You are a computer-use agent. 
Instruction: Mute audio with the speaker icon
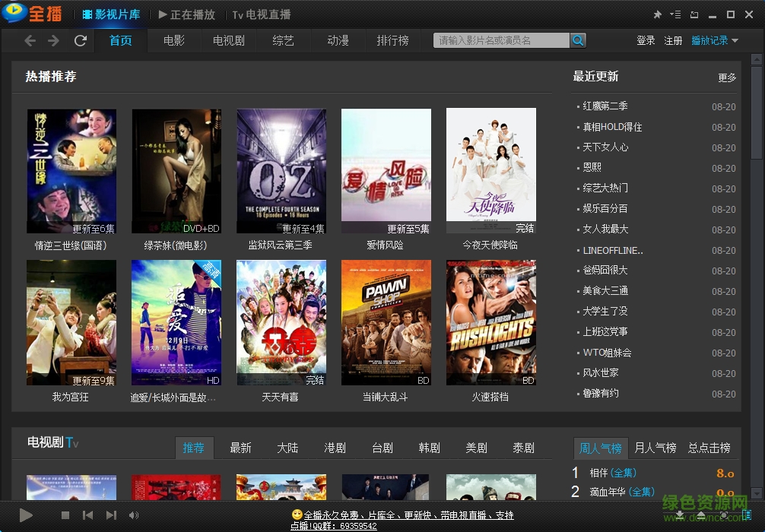click(134, 515)
